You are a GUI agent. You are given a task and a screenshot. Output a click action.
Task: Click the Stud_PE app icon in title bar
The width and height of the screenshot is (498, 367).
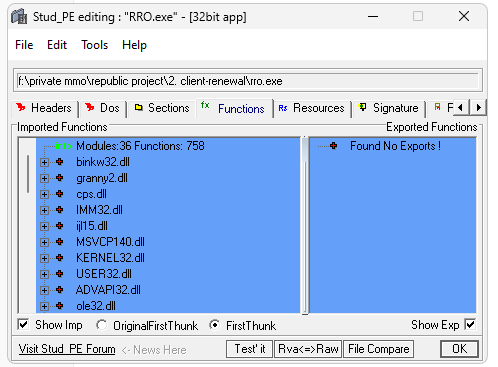tap(19, 16)
